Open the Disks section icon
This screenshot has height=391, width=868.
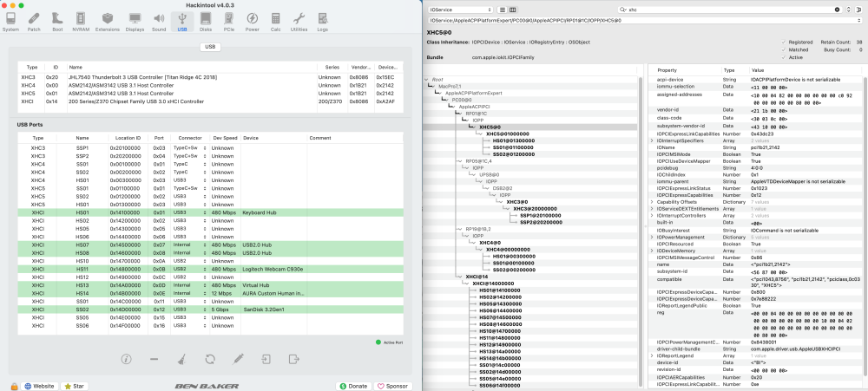point(206,23)
